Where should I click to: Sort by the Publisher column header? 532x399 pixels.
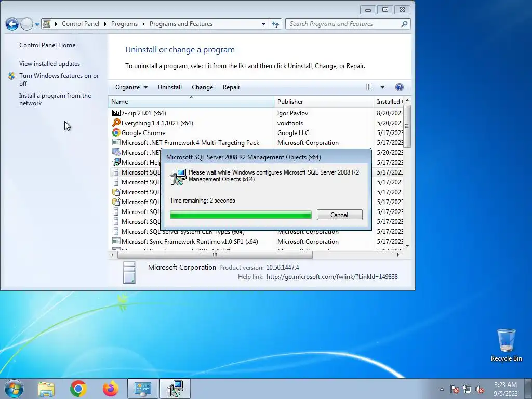[x=324, y=101]
